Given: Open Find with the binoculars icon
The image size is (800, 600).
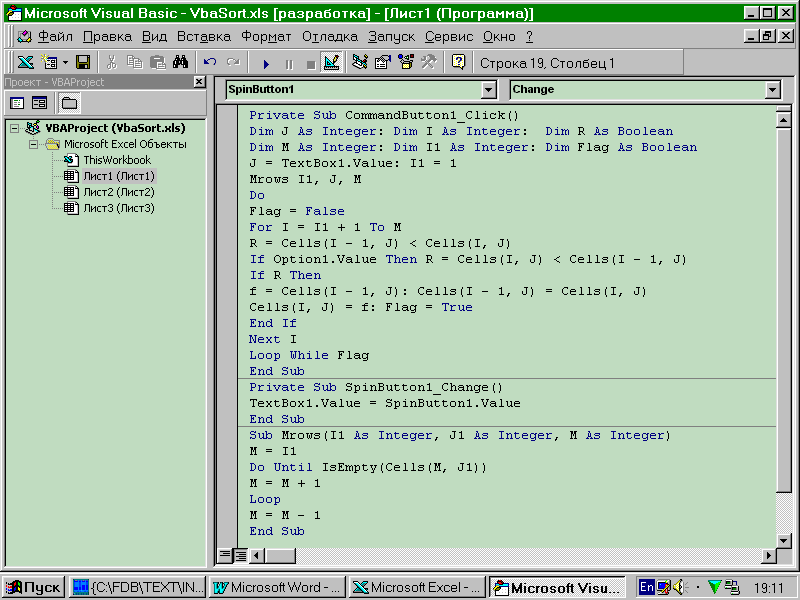Looking at the screenshot, I should 181,63.
